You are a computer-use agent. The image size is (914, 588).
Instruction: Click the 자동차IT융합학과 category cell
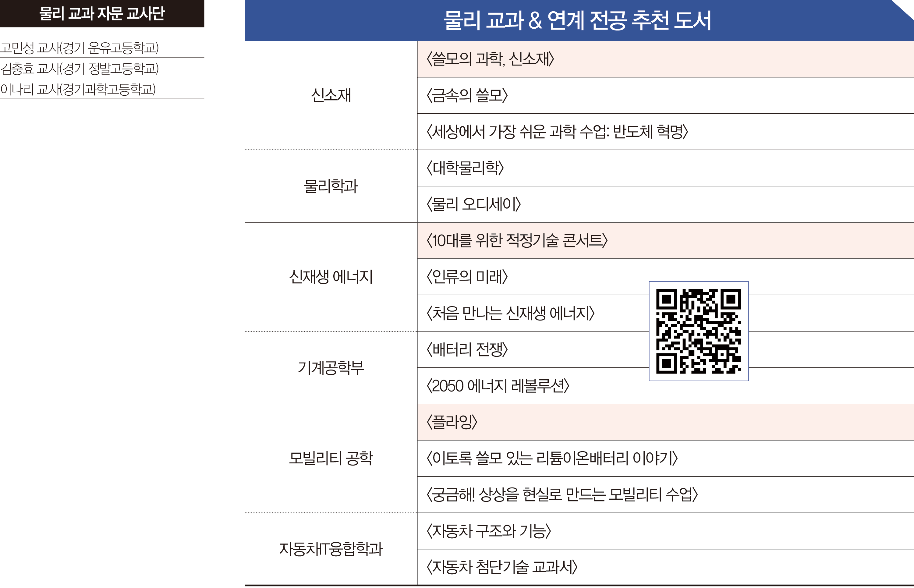click(x=331, y=549)
